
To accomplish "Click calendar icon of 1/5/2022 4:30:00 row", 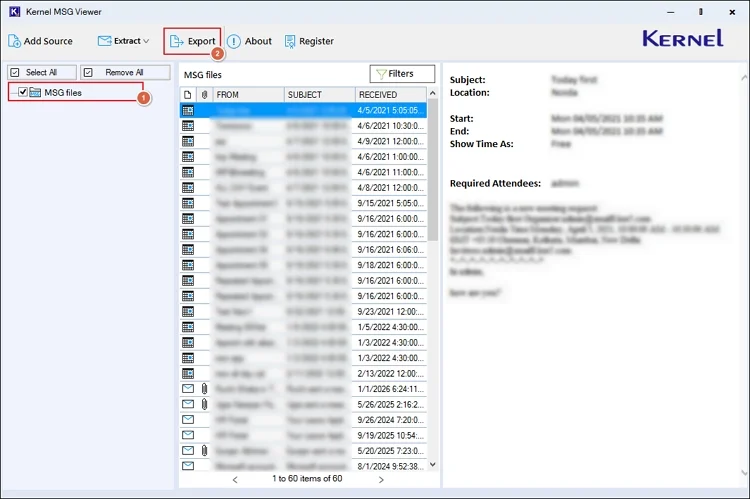I will click(188, 327).
